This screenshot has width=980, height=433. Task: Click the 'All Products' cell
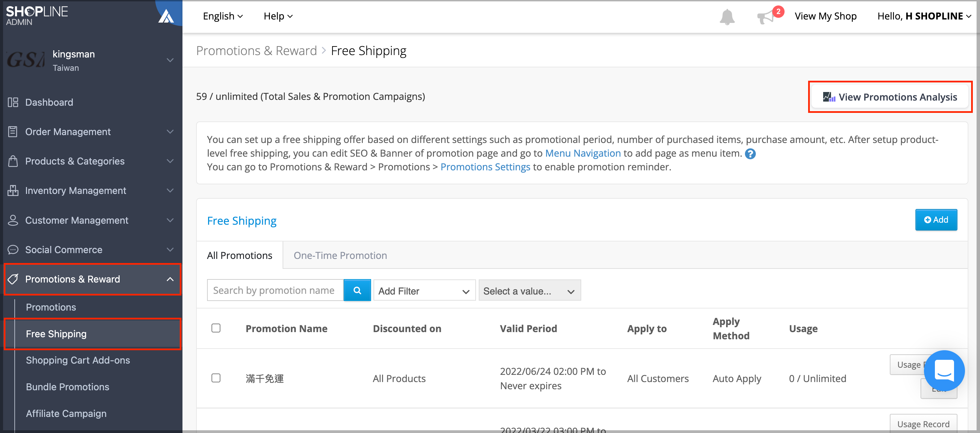[x=399, y=378]
